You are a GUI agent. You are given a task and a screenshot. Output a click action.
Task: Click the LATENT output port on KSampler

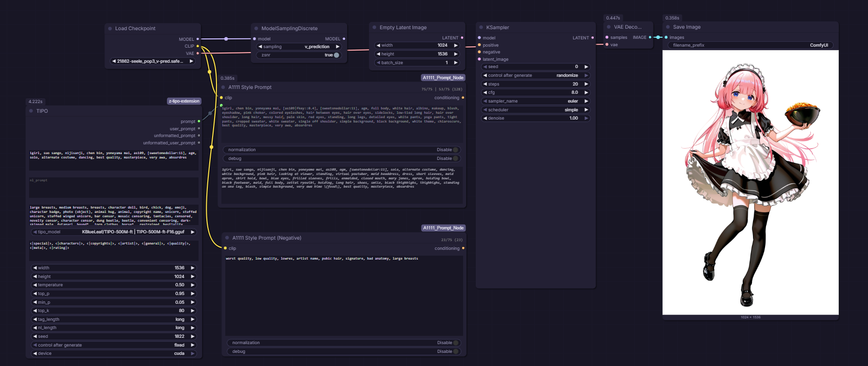[593, 38]
